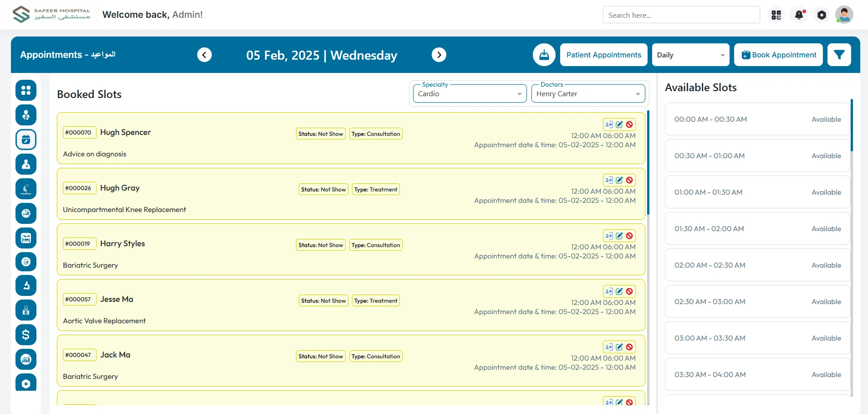
Task: Open the appointments calendar sidebar icon
Action: (x=26, y=140)
